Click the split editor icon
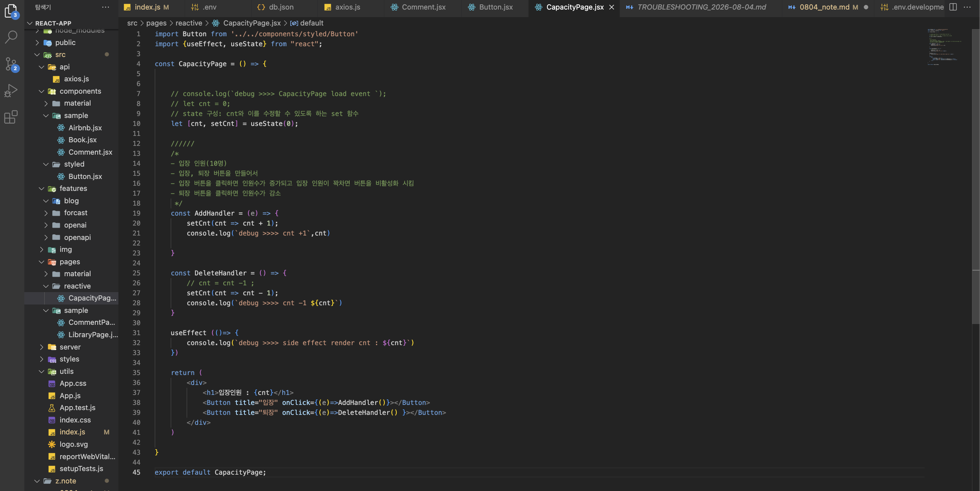The height and width of the screenshot is (491, 980). coord(953,7)
